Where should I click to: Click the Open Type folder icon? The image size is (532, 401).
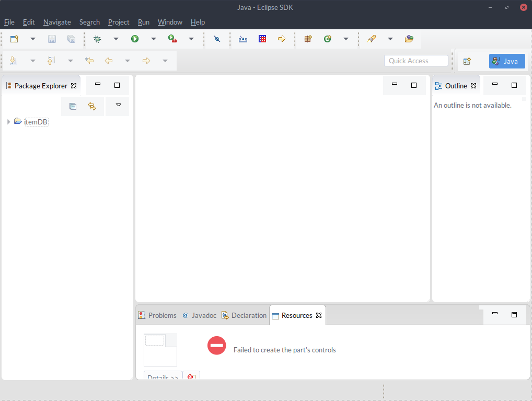tap(409, 39)
